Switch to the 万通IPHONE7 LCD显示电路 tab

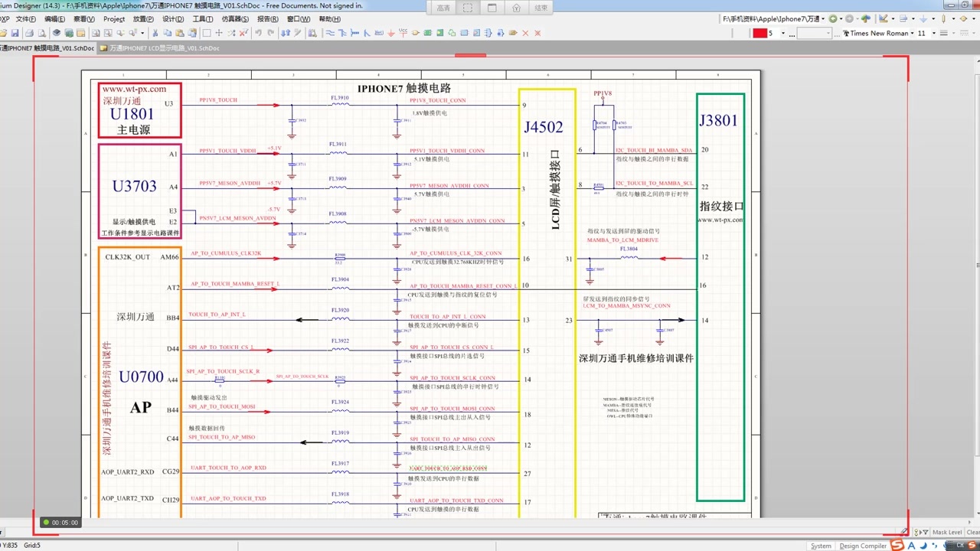click(161, 47)
